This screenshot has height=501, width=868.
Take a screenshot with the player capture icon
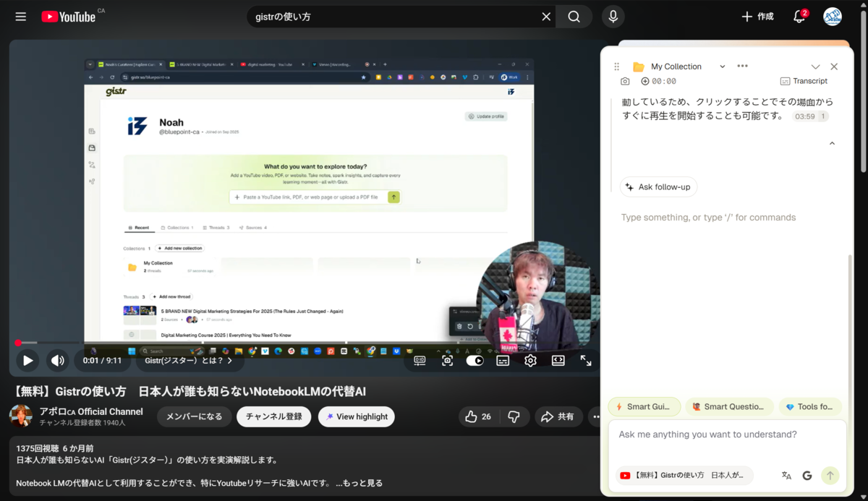click(448, 360)
